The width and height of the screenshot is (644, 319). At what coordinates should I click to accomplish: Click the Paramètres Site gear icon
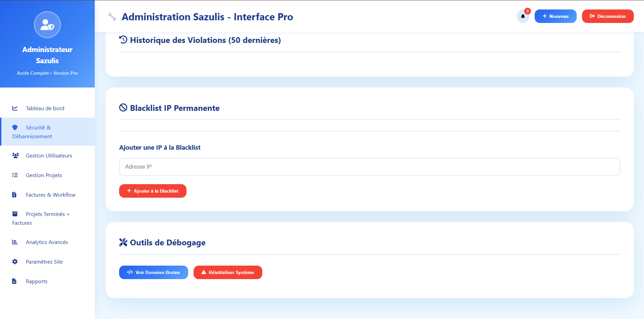tap(15, 262)
